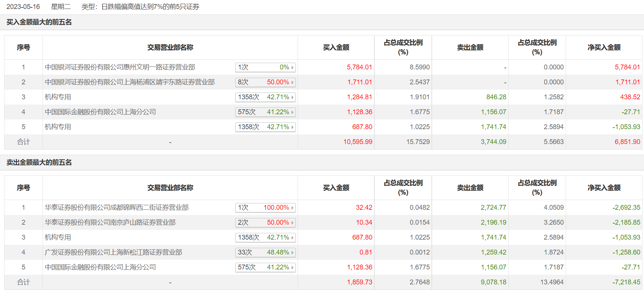
Task: Open the 1次 100.00% stats box
Action: (x=265, y=208)
